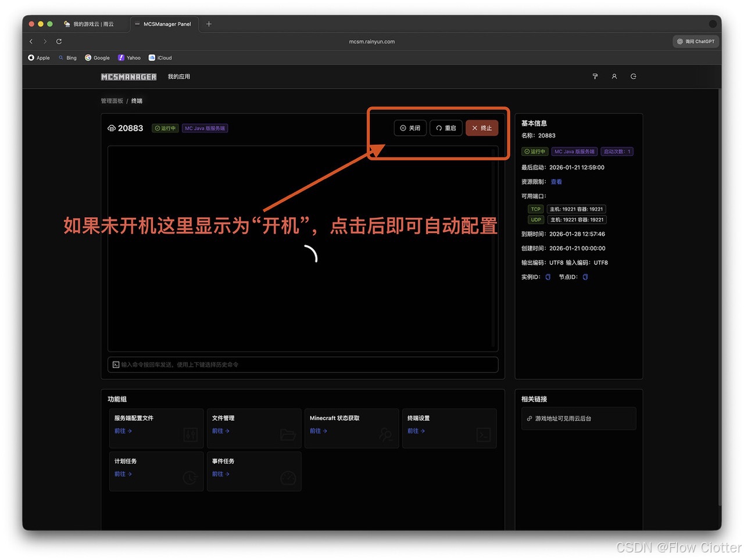
Task: Click the 重启 restart button
Action: [446, 128]
